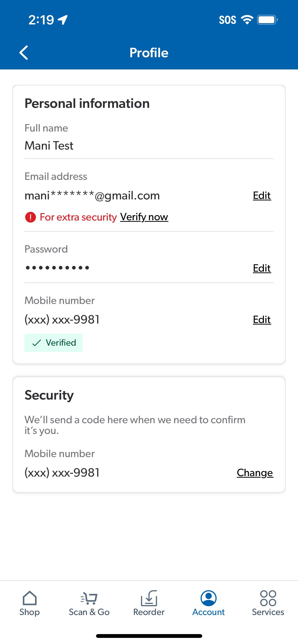Open the Reorder icon
This screenshot has height=644, width=298.
(149, 598)
